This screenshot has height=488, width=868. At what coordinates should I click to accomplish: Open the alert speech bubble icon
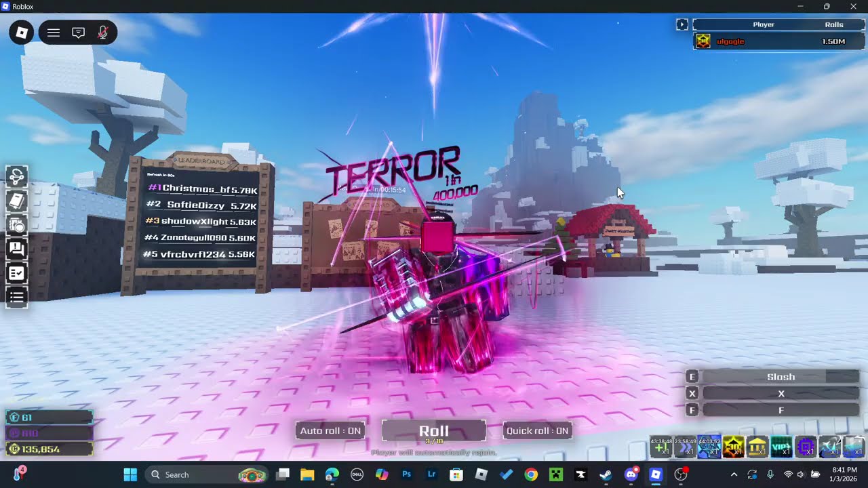17,249
